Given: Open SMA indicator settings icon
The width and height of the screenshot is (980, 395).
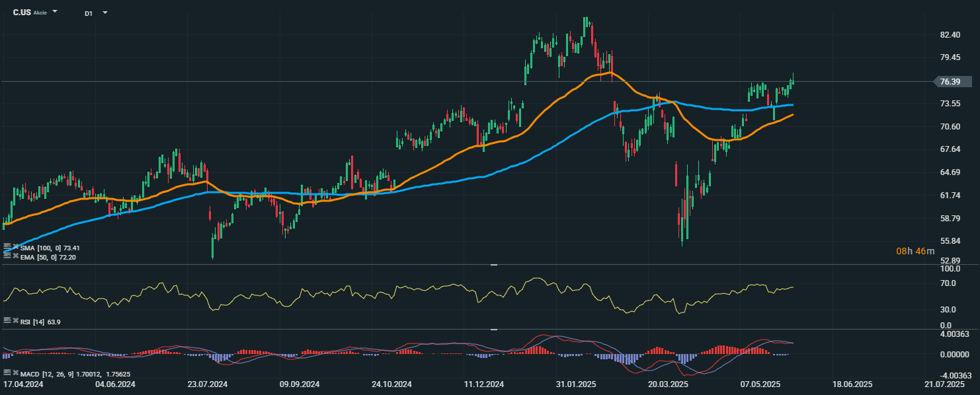Looking at the screenshot, I should [x=7, y=245].
